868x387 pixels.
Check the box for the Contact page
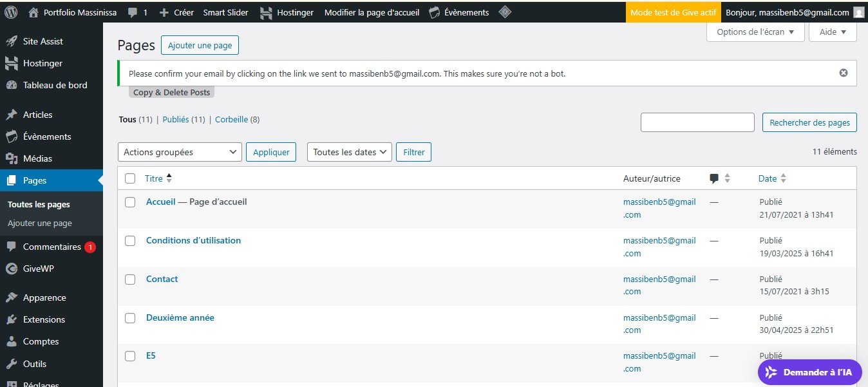click(x=130, y=279)
